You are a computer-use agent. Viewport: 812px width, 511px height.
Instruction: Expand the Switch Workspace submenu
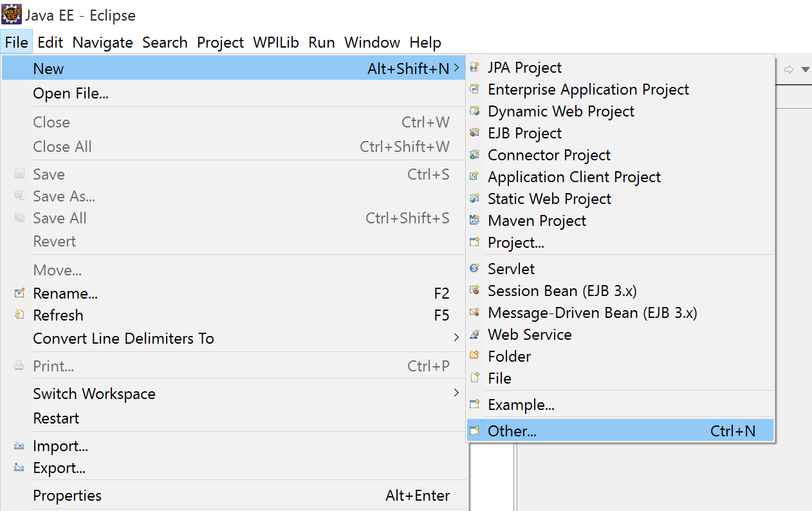[x=456, y=393]
